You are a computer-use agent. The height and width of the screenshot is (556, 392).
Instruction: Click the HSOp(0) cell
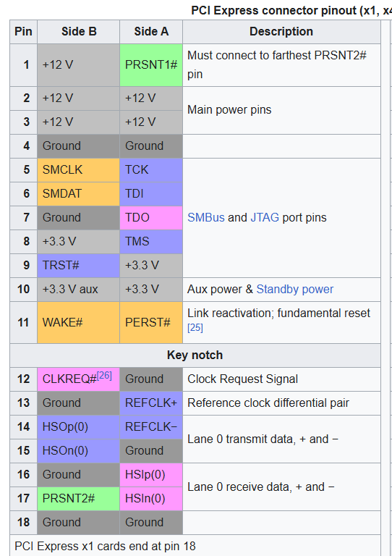(x=78, y=427)
